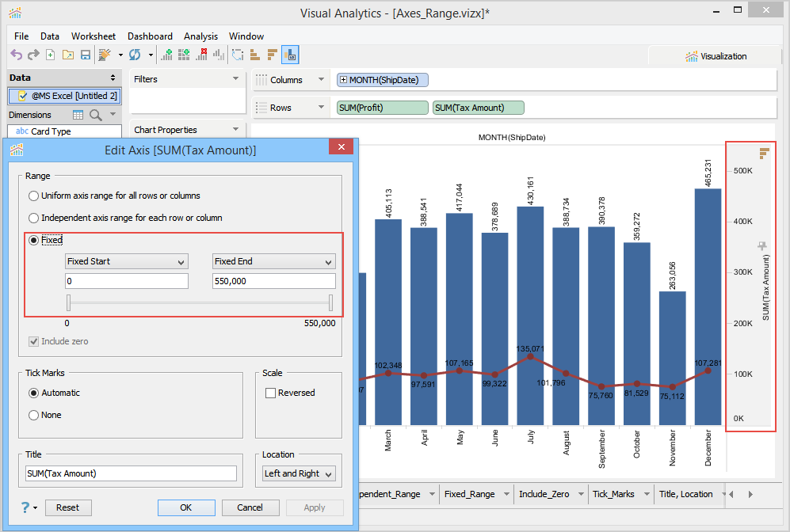Click the open folder toolbar icon
790x532 pixels.
pyautogui.click(x=67, y=55)
